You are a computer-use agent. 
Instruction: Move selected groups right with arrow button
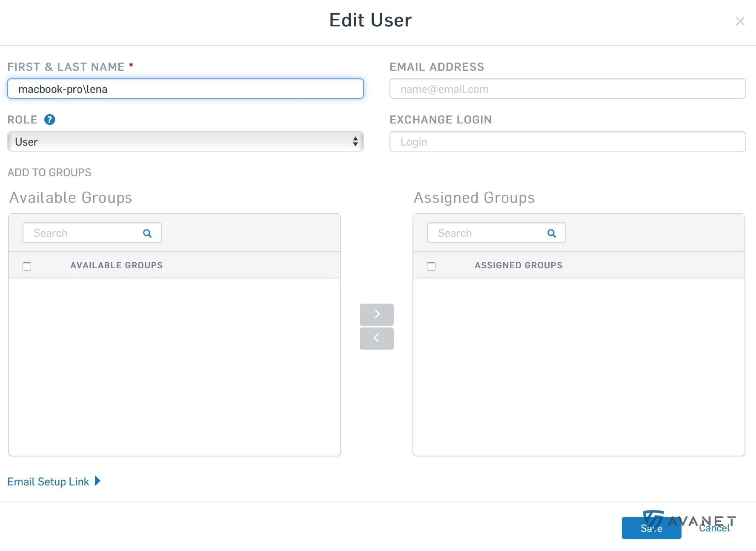click(x=377, y=314)
